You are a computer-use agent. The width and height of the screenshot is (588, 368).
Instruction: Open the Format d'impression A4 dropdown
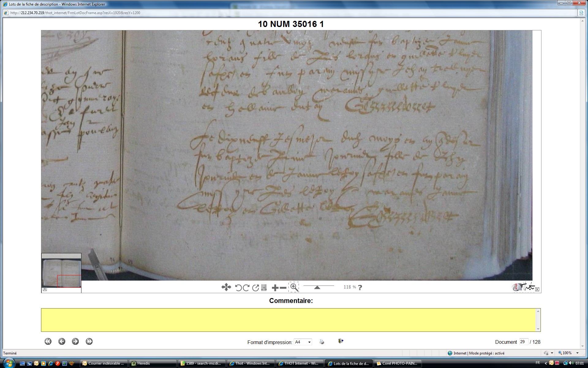[x=303, y=342]
